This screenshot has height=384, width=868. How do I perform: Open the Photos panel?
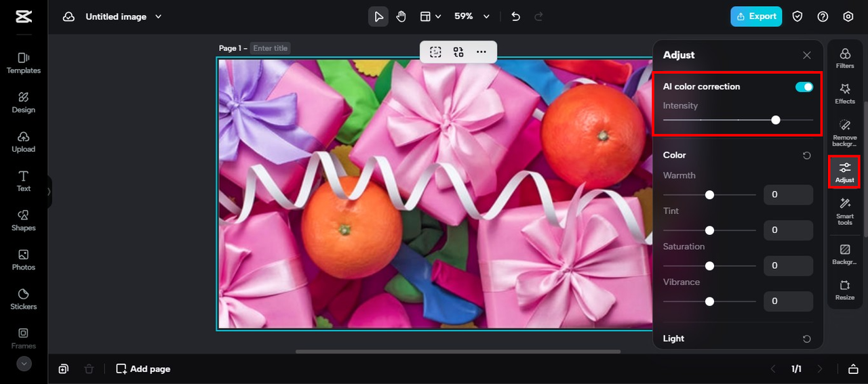[x=24, y=259]
